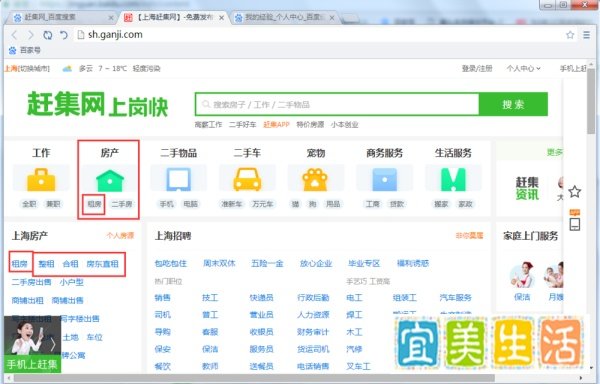Click 切换城市 to change city

pos(34,68)
